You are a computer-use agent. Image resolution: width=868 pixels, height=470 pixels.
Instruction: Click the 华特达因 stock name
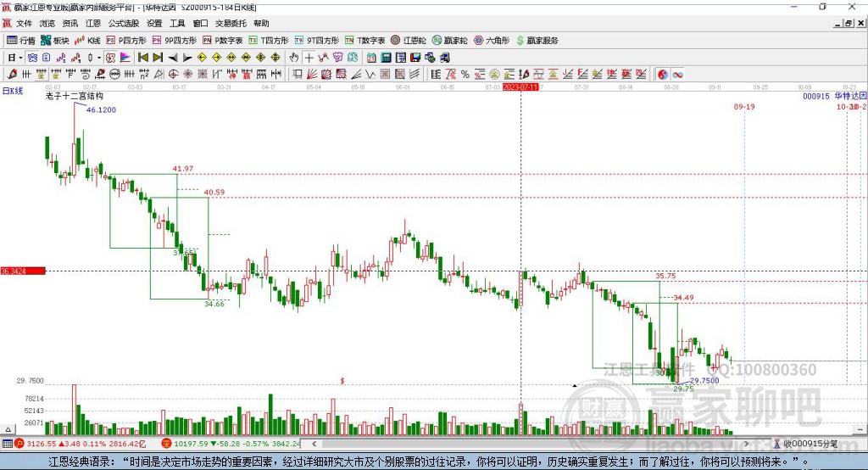[851, 96]
